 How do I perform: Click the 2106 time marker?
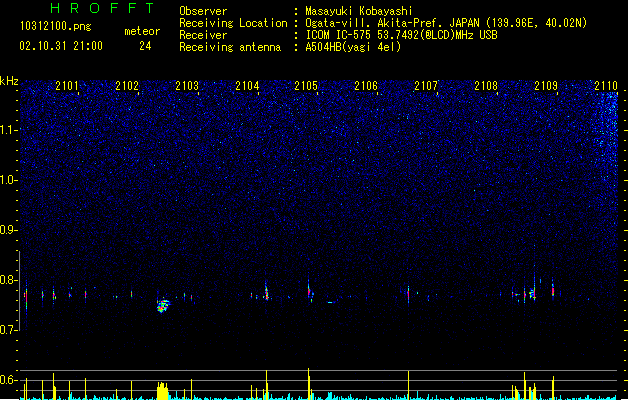coord(366,85)
